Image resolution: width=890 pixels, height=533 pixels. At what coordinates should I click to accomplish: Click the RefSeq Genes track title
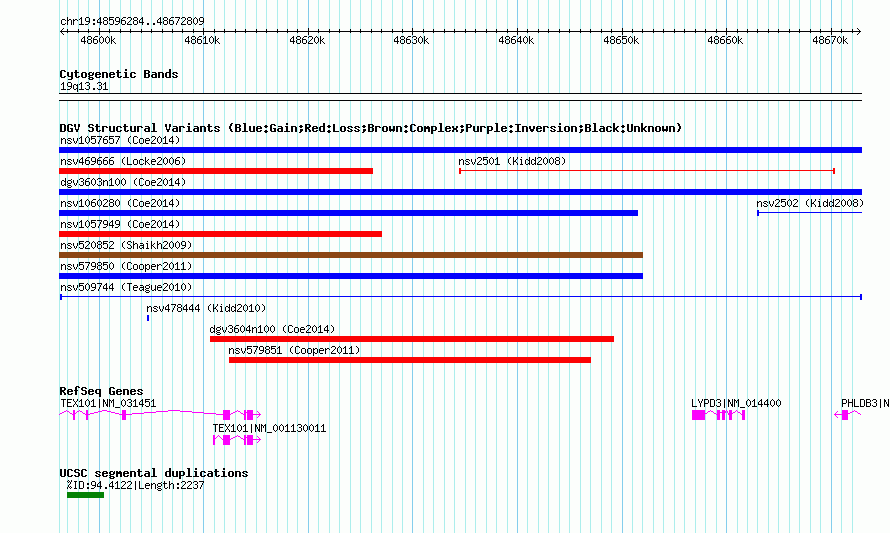tap(101, 391)
